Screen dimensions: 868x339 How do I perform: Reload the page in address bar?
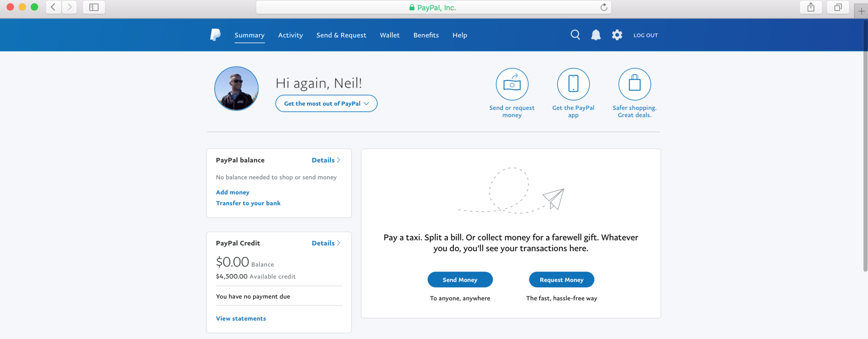click(x=604, y=7)
